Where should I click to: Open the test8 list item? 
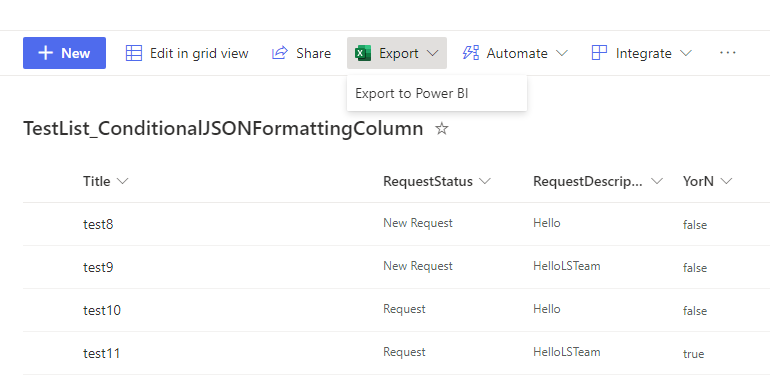(x=98, y=224)
